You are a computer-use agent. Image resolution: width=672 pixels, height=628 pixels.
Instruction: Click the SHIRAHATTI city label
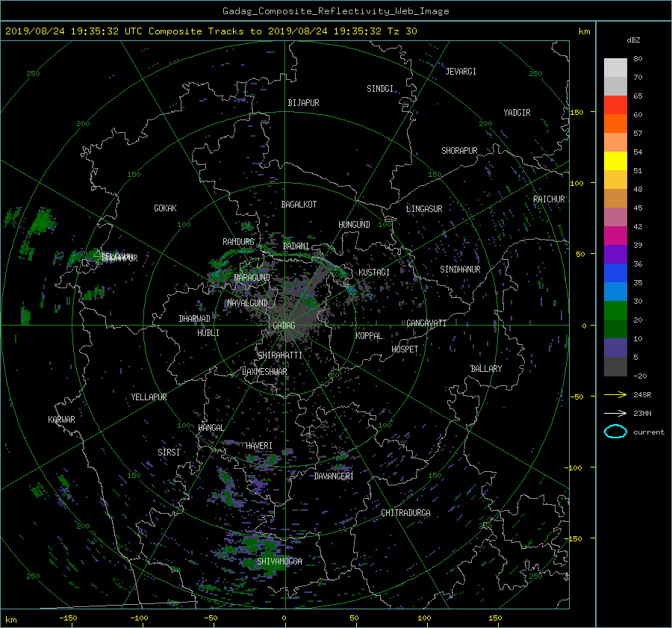tap(280, 355)
